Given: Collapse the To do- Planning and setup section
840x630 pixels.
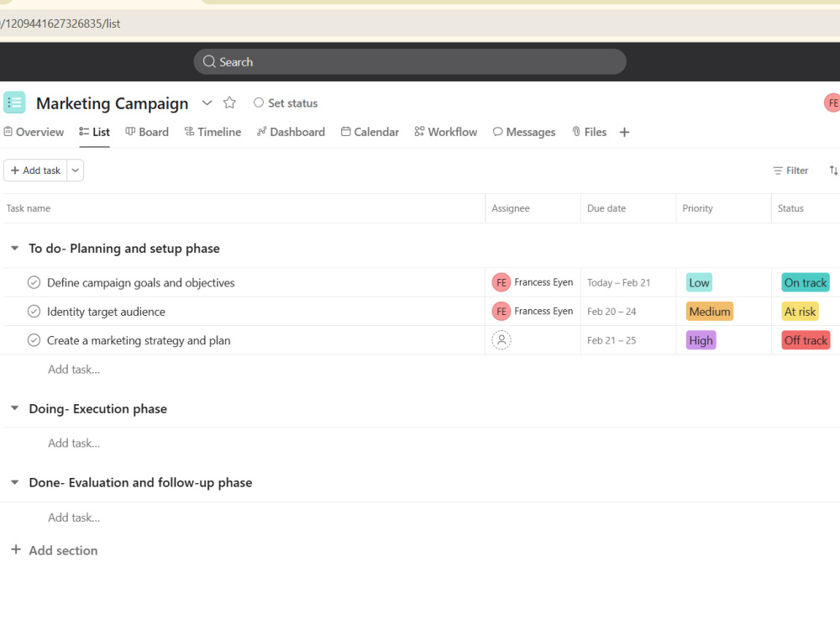Looking at the screenshot, I should [15, 248].
